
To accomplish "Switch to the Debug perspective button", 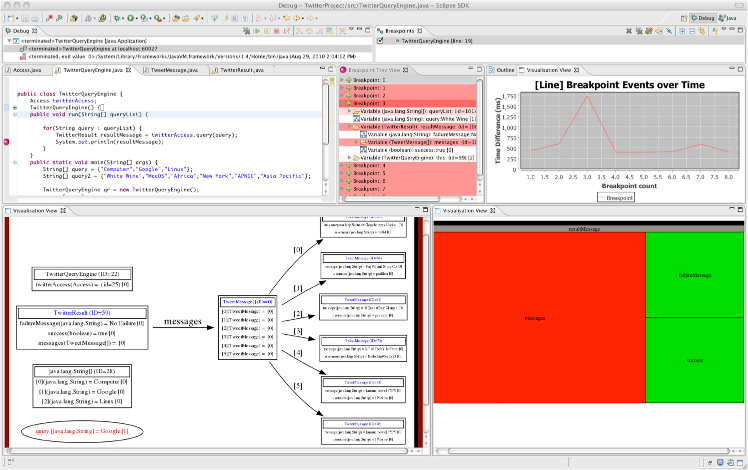I will pyautogui.click(x=703, y=18).
